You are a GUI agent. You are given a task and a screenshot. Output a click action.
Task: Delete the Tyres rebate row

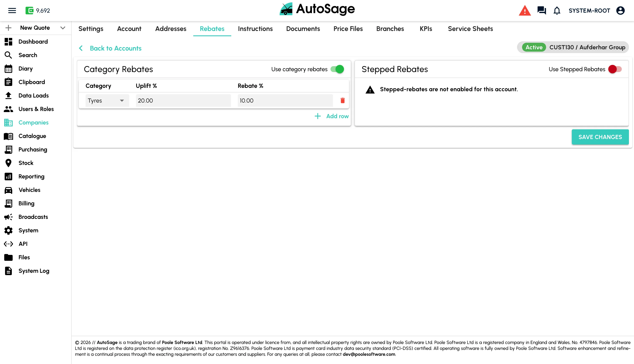[342, 100]
